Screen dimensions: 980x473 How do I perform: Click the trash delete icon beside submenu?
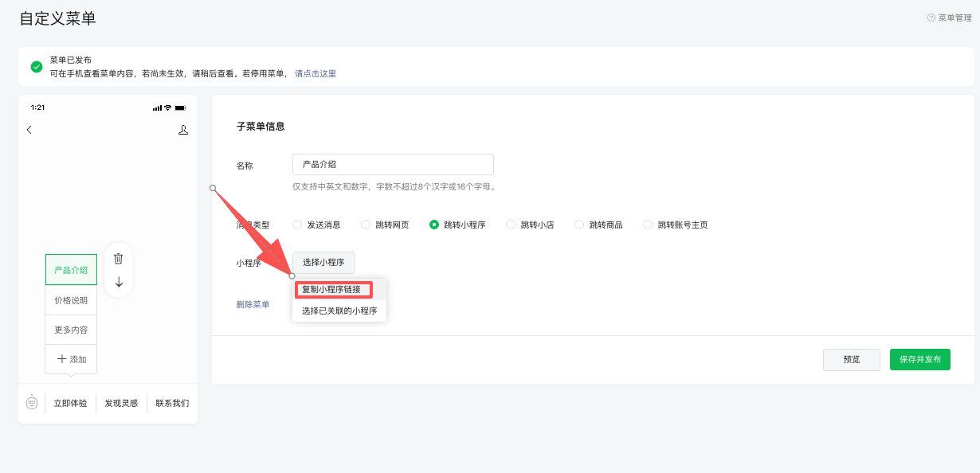pyautogui.click(x=119, y=258)
